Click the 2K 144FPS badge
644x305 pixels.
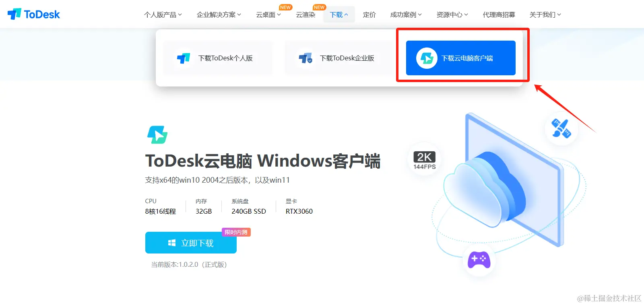pyautogui.click(x=425, y=160)
